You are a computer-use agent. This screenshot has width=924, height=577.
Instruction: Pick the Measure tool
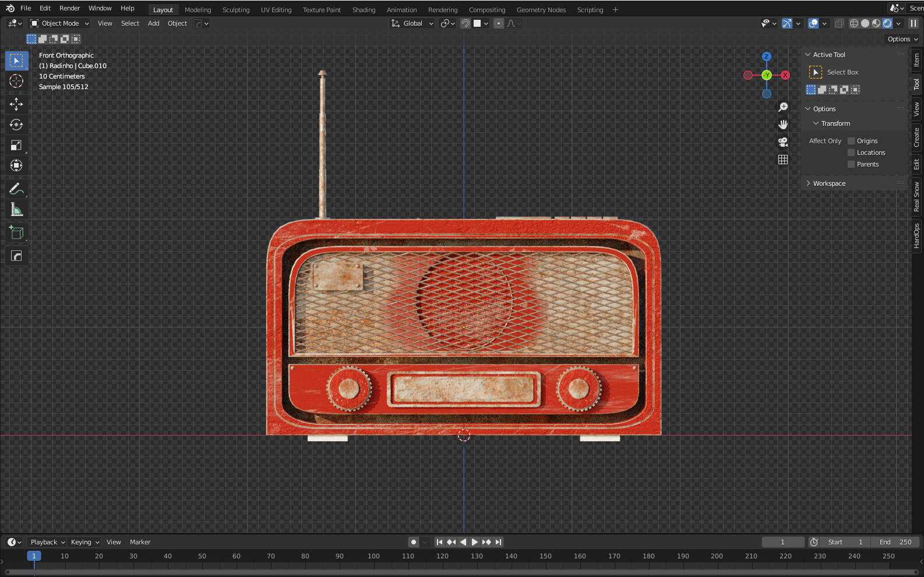click(x=16, y=210)
